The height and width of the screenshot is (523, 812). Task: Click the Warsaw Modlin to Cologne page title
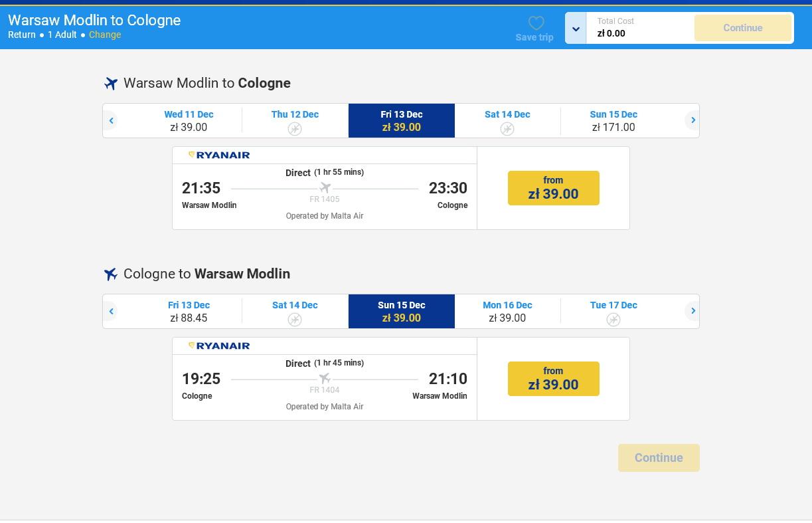click(x=94, y=20)
